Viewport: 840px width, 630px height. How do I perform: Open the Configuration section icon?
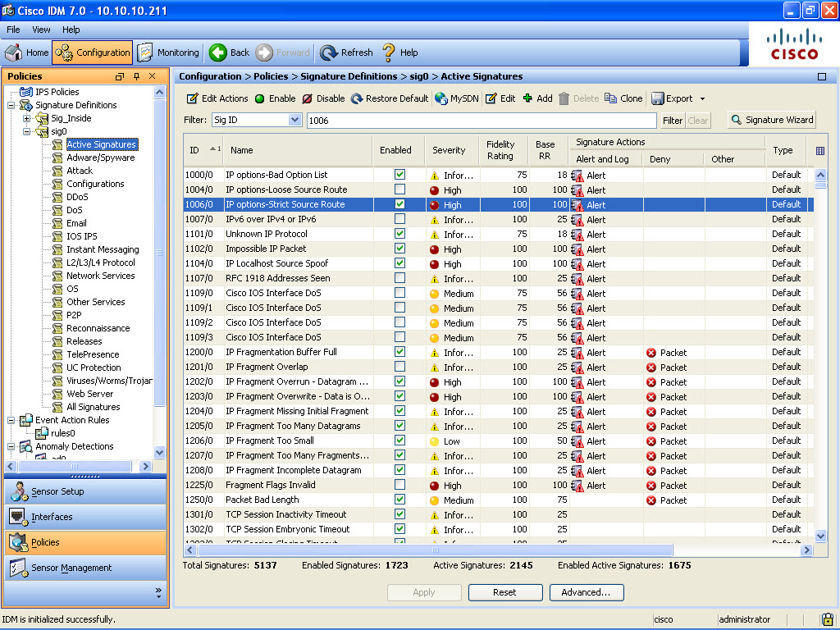[x=64, y=52]
